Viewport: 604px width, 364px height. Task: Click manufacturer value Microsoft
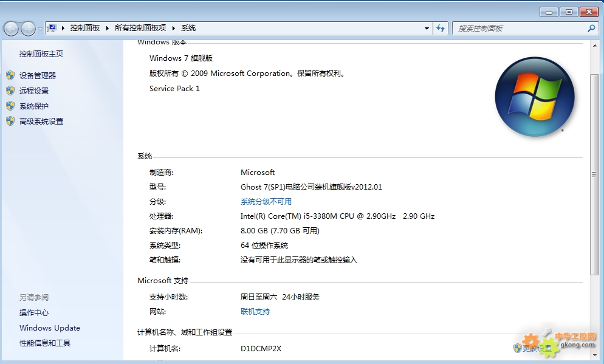pos(258,172)
